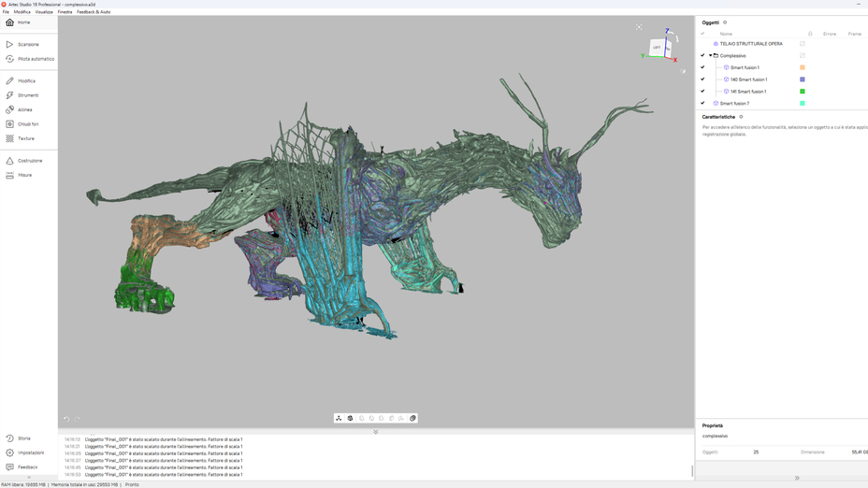The image size is (868, 488).
Task: Open the Costruzione panel
Action: (28, 161)
